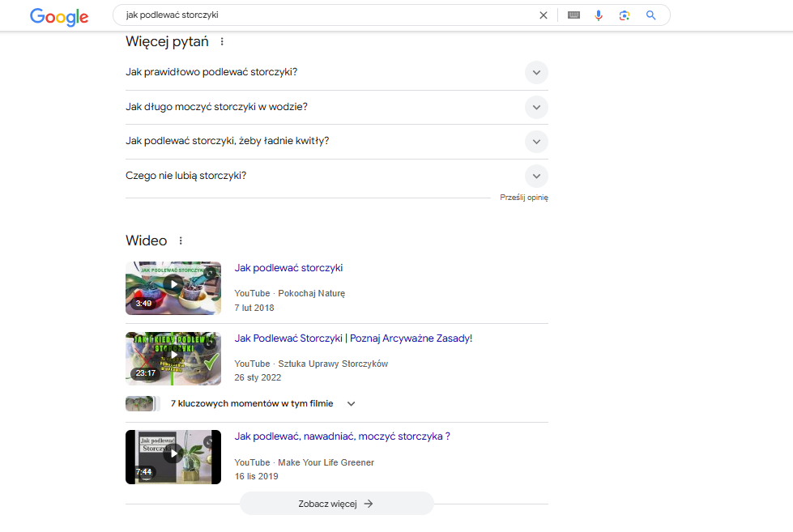The width and height of the screenshot is (793, 532).
Task: Click the Pokochaj Naturę video thumbnail
Action: [173, 287]
